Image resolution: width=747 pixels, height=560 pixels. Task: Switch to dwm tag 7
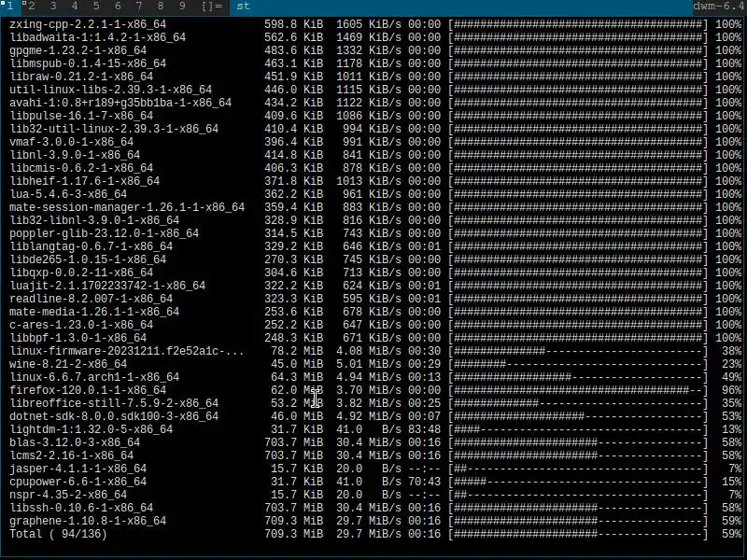[138, 7]
